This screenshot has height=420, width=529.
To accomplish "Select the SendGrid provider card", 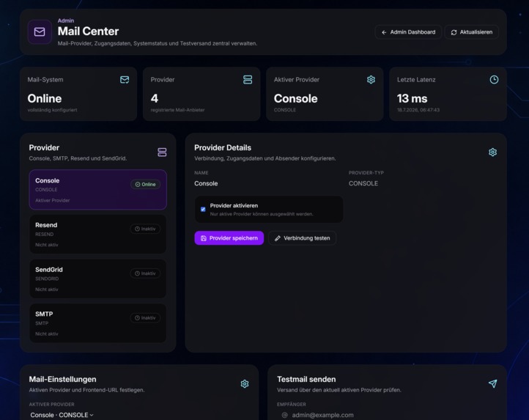I will (98, 279).
